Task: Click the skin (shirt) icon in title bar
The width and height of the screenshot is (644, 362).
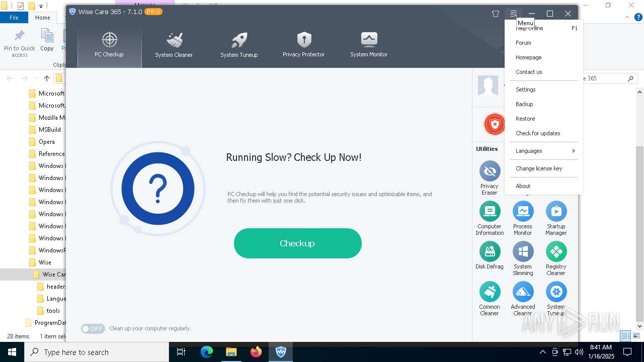Action: [x=496, y=14]
